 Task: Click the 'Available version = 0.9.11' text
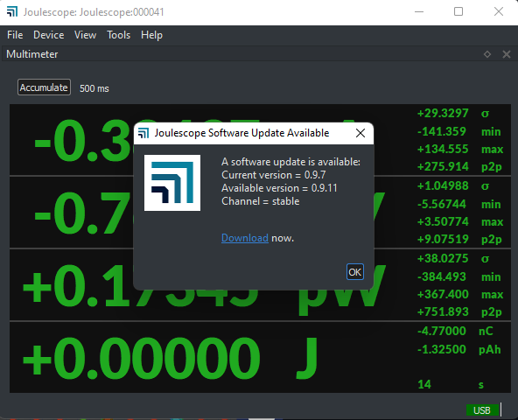point(279,188)
